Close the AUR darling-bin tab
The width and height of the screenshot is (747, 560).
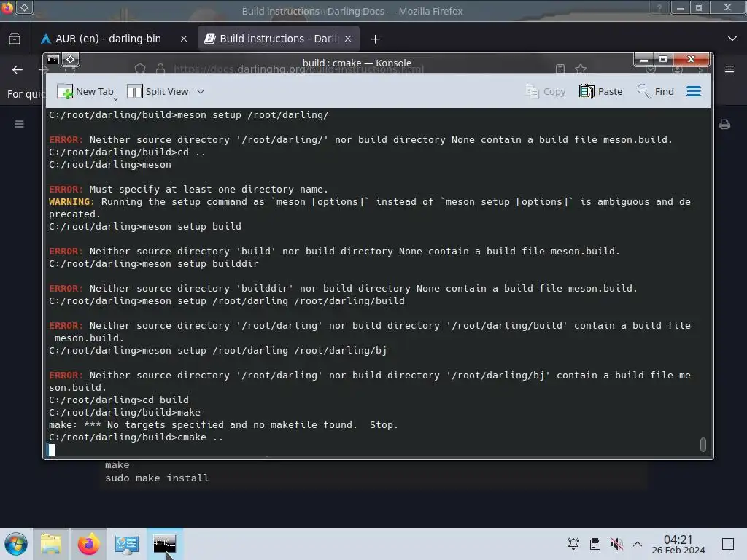point(184,39)
